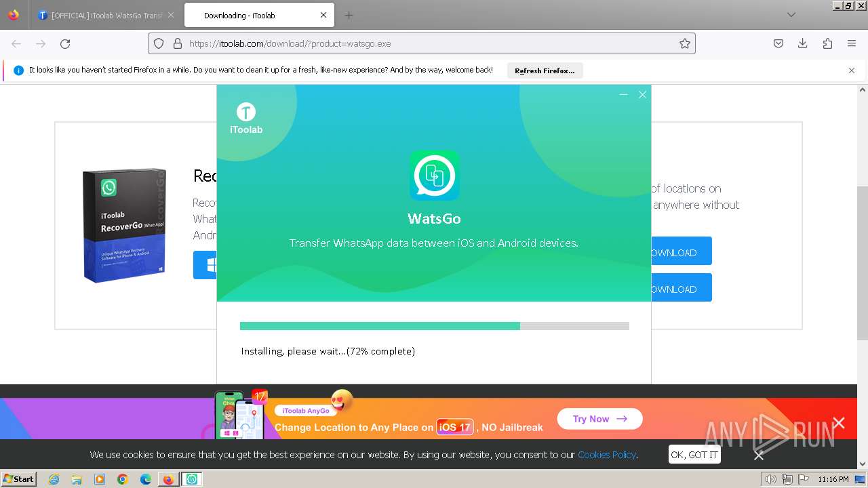
Task: Open a new browser tab
Action: click(349, 15)
